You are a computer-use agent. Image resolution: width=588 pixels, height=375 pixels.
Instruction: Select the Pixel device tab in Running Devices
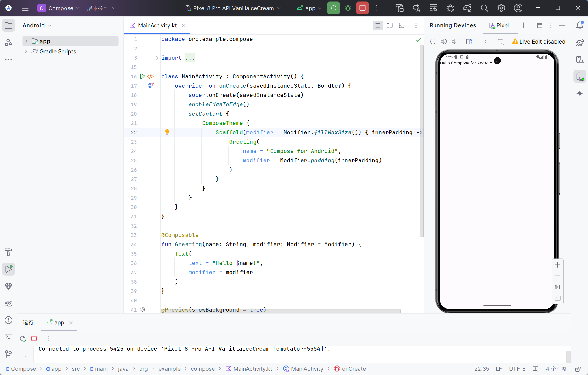click(x=501, y=25)
